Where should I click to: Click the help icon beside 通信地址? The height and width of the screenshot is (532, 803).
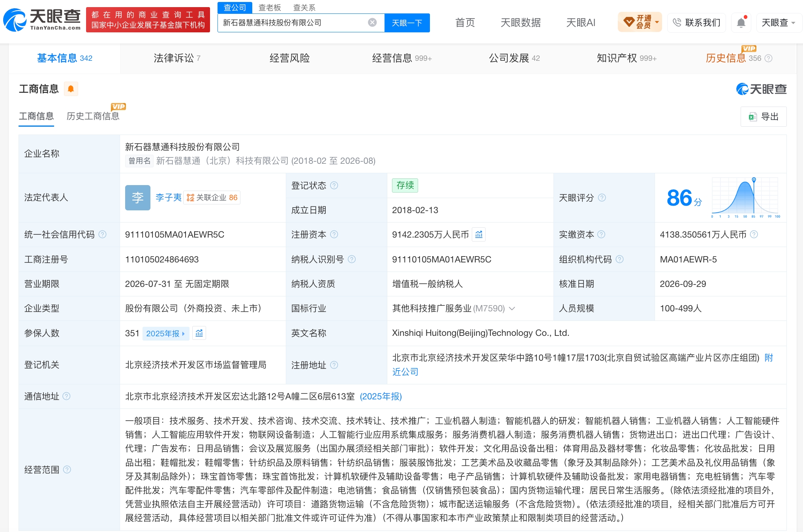click(67, 396)
